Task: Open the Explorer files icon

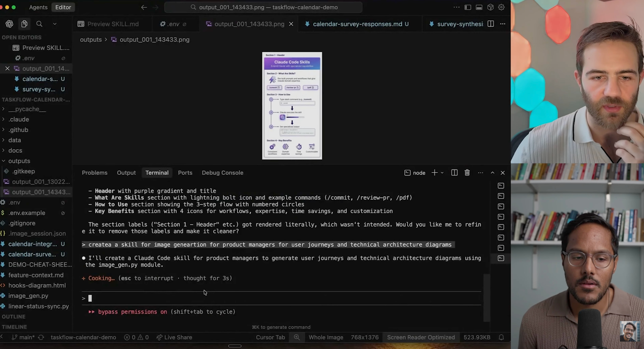Action: click(x=24, y=24)
